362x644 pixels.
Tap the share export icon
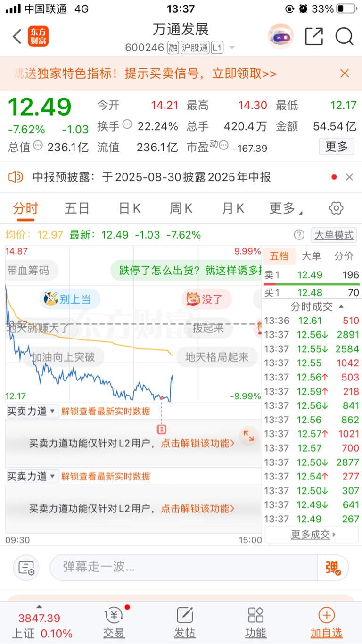[314, 36]
